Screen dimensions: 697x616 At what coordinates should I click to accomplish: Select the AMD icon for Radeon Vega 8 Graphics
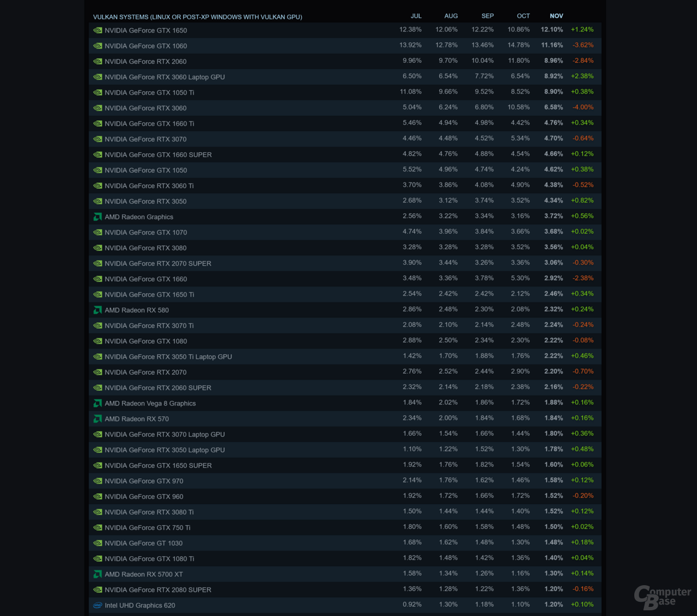coord(98,403)
